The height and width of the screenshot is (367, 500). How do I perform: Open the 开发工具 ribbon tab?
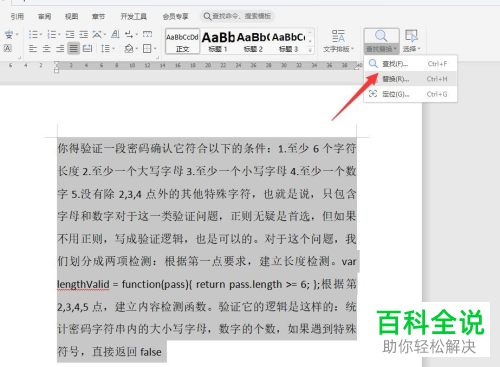click(134, 16)
